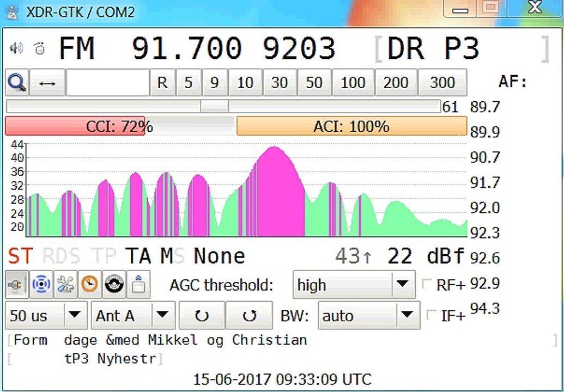Open the scheduler clock icon
Image resolution: width=564 pixels, height=392 pixels.
(x=89, y=285)
